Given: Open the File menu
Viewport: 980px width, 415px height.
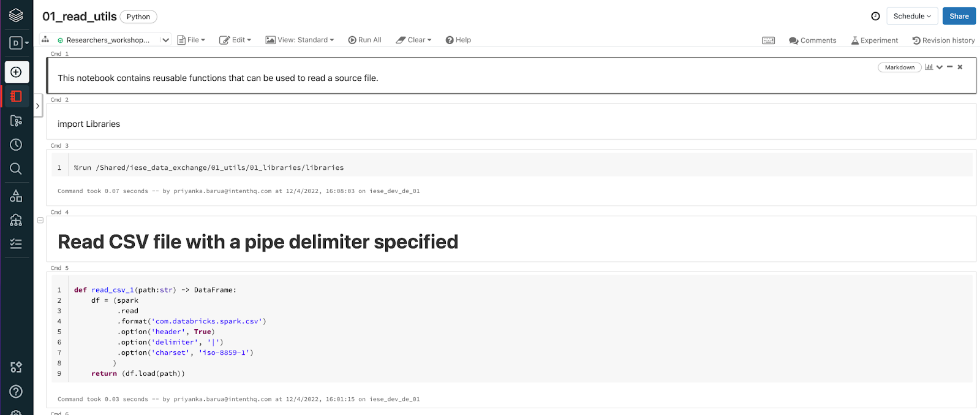Looking at the screenshot, I should point(191,40).
